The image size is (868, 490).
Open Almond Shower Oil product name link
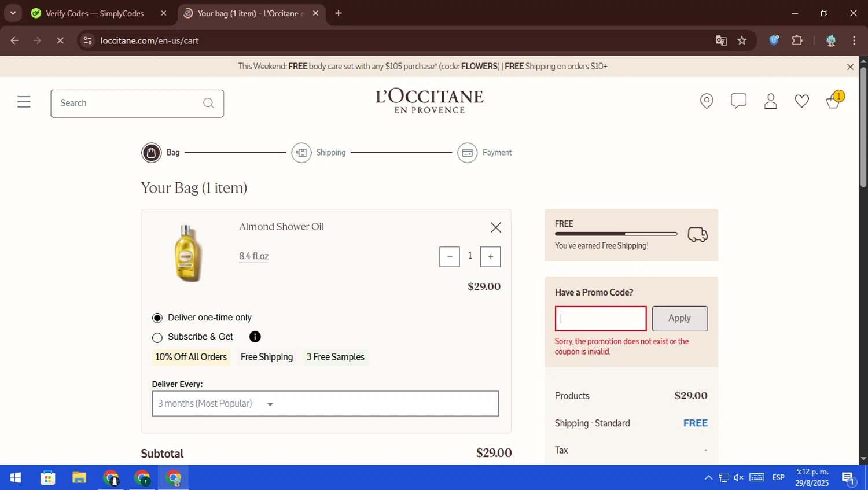coord(281,227)
